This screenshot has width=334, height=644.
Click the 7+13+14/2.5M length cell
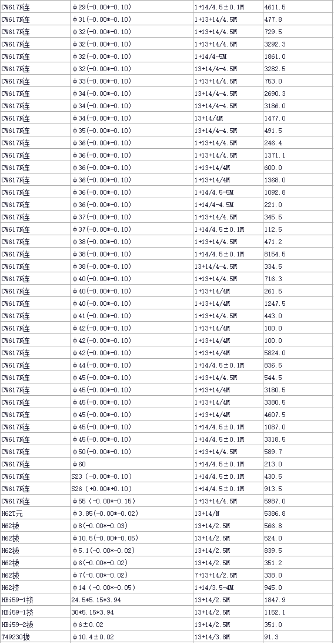tap(228, 575)
